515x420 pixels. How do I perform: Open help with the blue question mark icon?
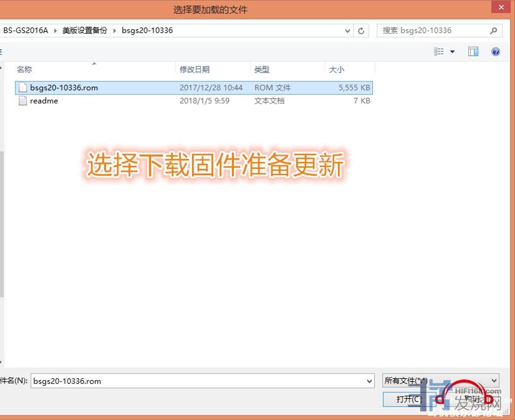[x=496, y=52]
